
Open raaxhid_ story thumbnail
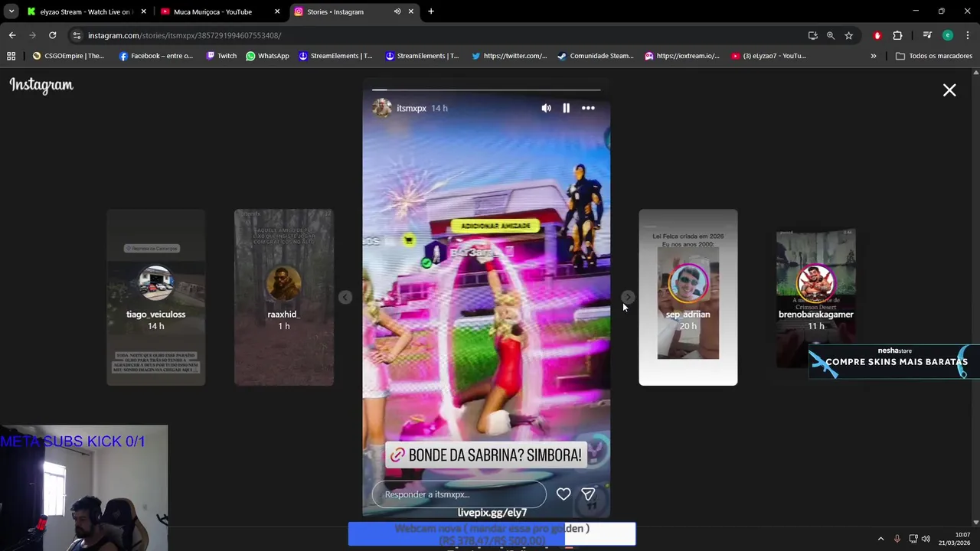(x=283, y=297)
